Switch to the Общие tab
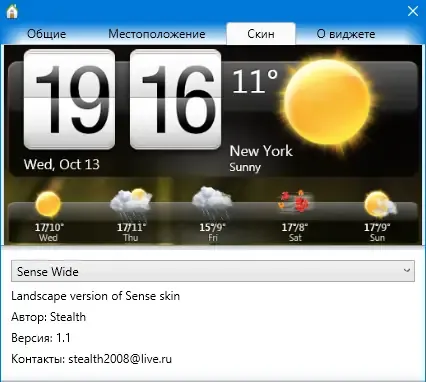Screen dimensions: 426x382 (46, 34)
